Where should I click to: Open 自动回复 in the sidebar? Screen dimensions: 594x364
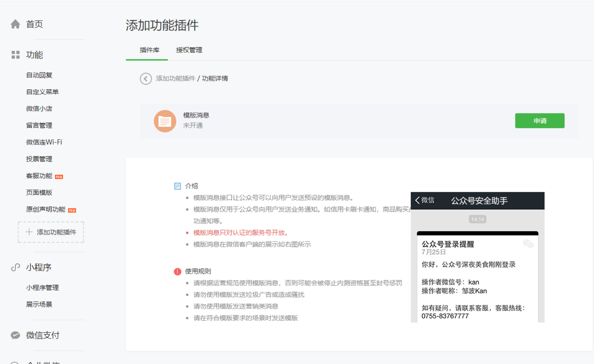(x=39, y=75)
